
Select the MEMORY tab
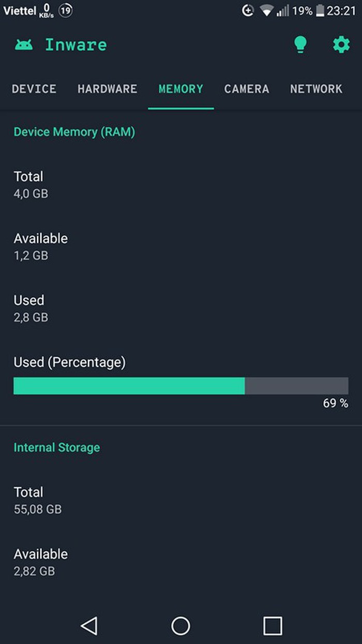coord(181,89)
